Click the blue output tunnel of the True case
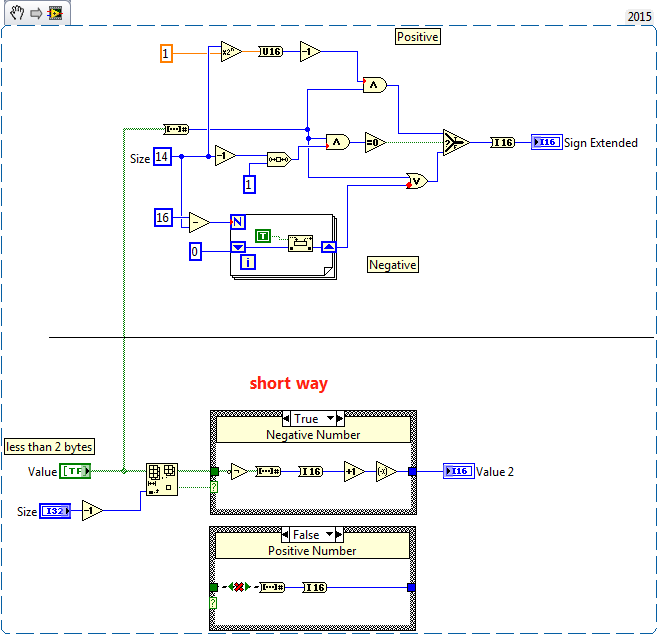Viewport: 658px width, 635px height. 412,472
